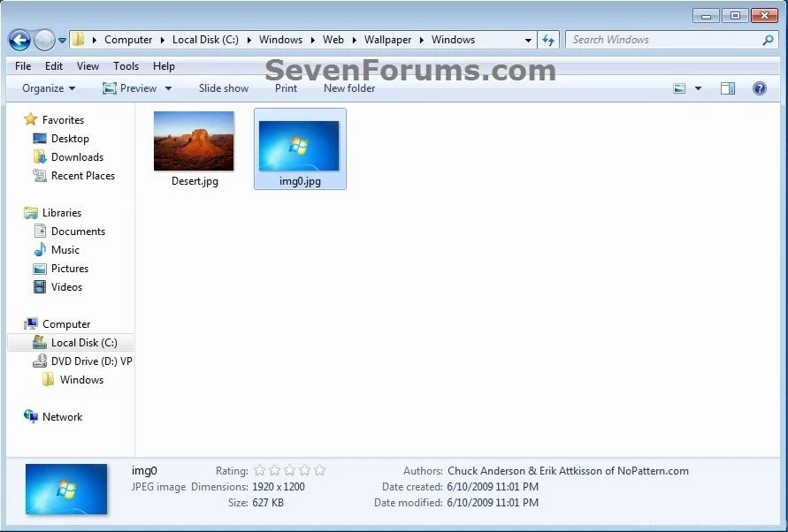Click the Change your view icon

pos(679,89)
